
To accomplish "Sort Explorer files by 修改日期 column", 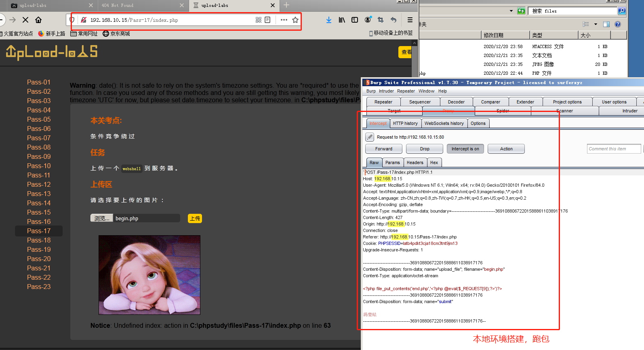I will [x=505, y=35].
